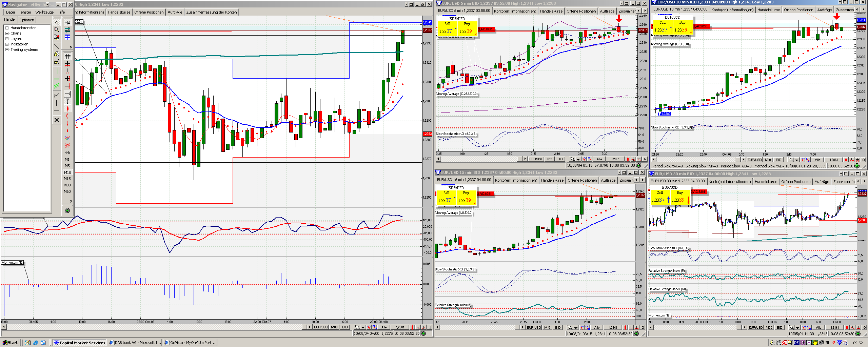Expand the Handelsfenster tree node

pos(7,28)
